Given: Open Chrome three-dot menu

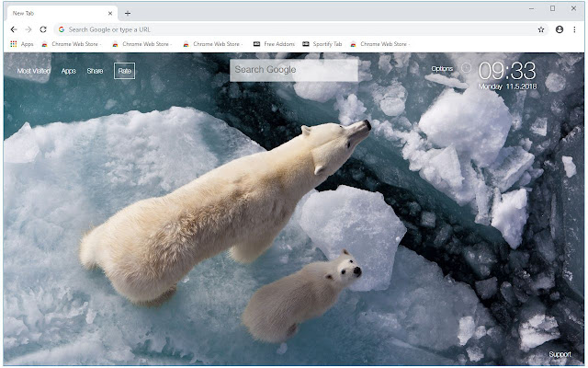Looking at the screenshot, I should (x=574, y=29).
